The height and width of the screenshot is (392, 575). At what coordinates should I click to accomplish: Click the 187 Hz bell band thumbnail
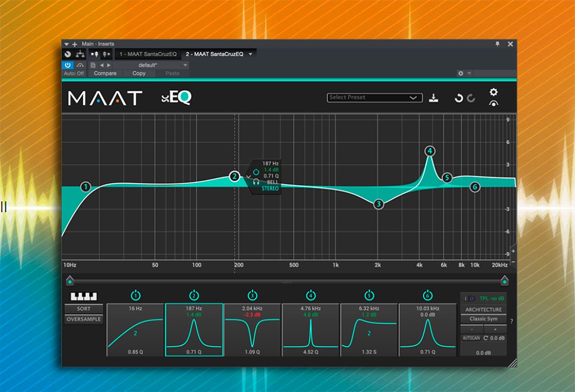point(194,330)
